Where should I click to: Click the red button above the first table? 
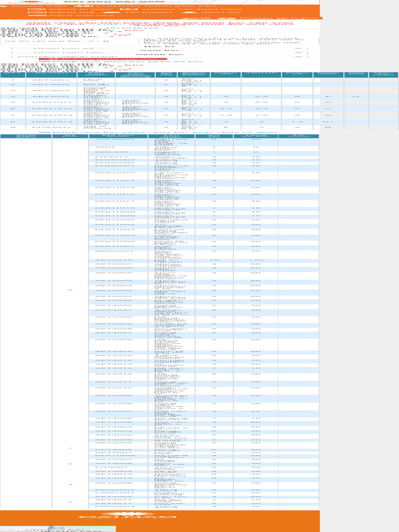pyautogui.click(x=103, y=59)
